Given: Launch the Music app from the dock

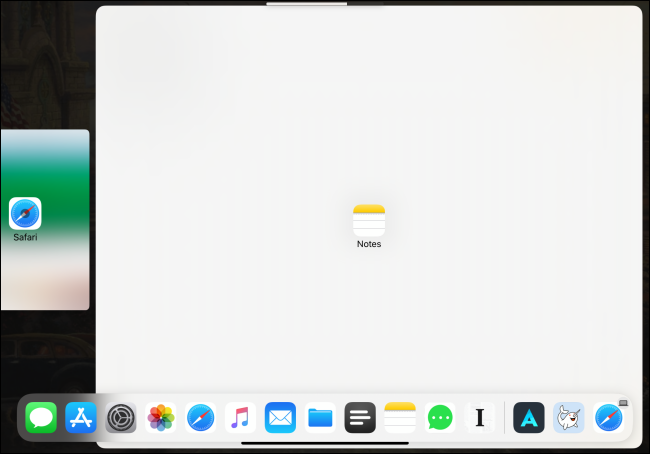Looking at the screenshot, I should click(x=240, y=417).
